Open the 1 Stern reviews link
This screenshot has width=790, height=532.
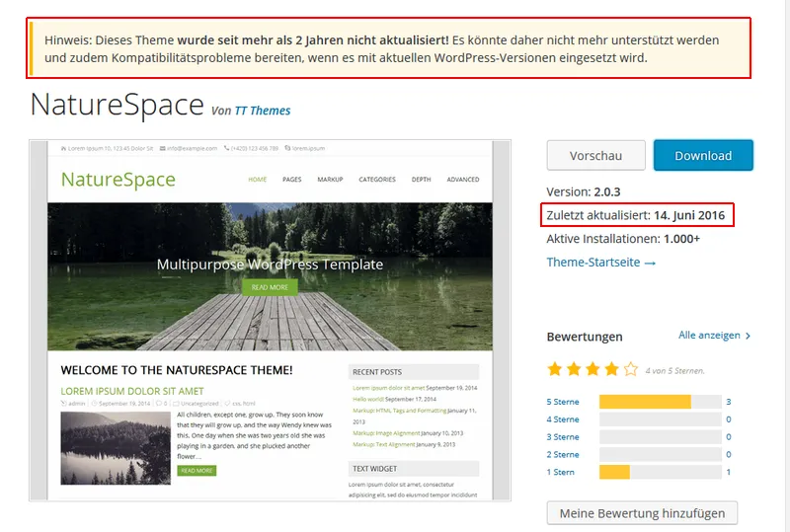560,472
